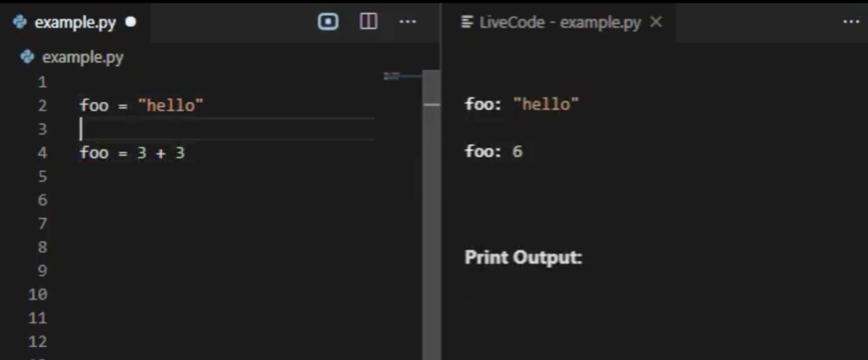Click the "hello" string literal on line 2
Screen dimensions: 868x360
pos(171,105)
